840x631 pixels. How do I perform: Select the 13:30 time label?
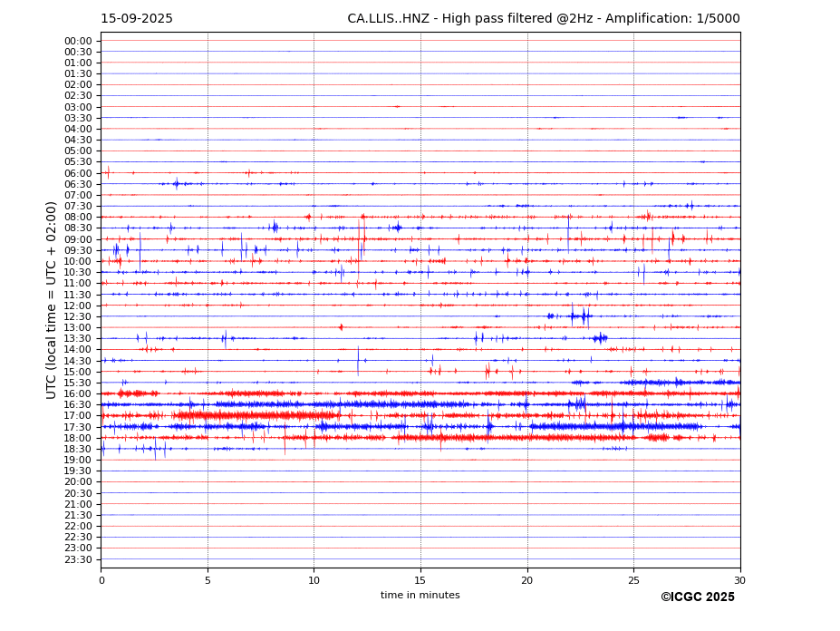(x=78, y=338)
